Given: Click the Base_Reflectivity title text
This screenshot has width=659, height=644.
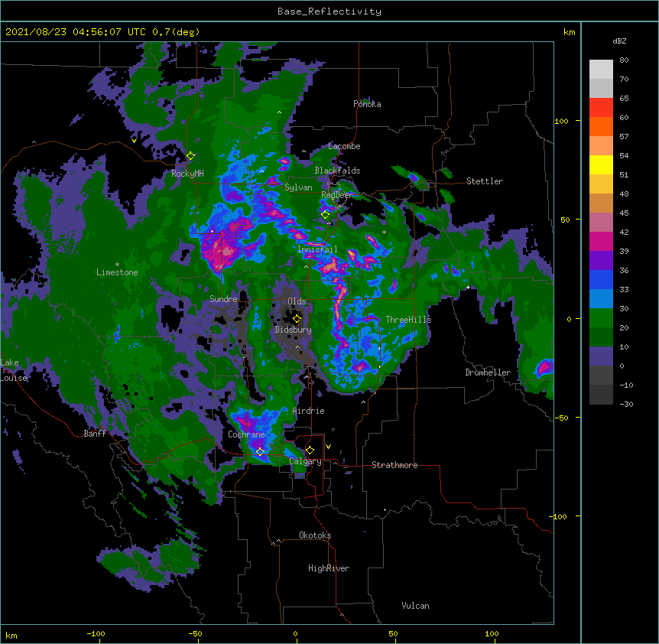Looking at the screenshot, I should click(329, 11).
